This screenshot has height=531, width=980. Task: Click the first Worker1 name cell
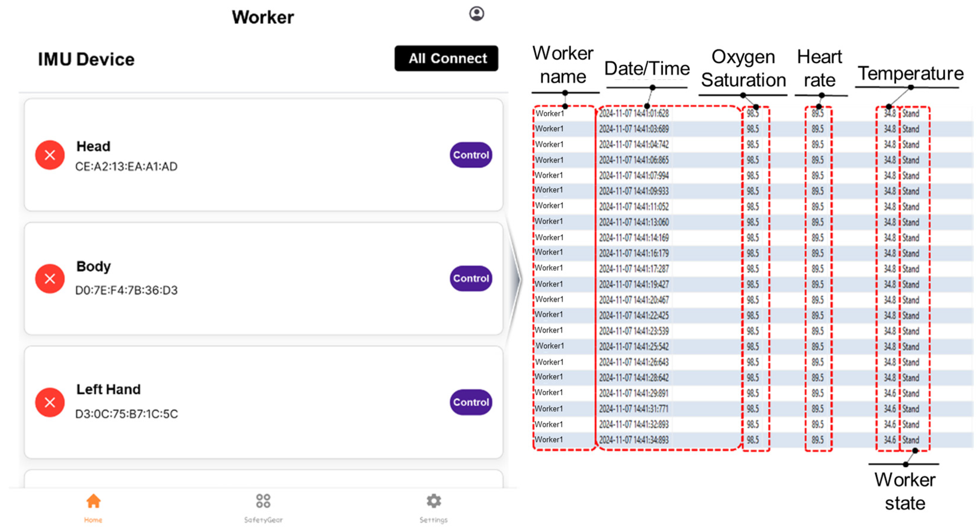point(549,113)
